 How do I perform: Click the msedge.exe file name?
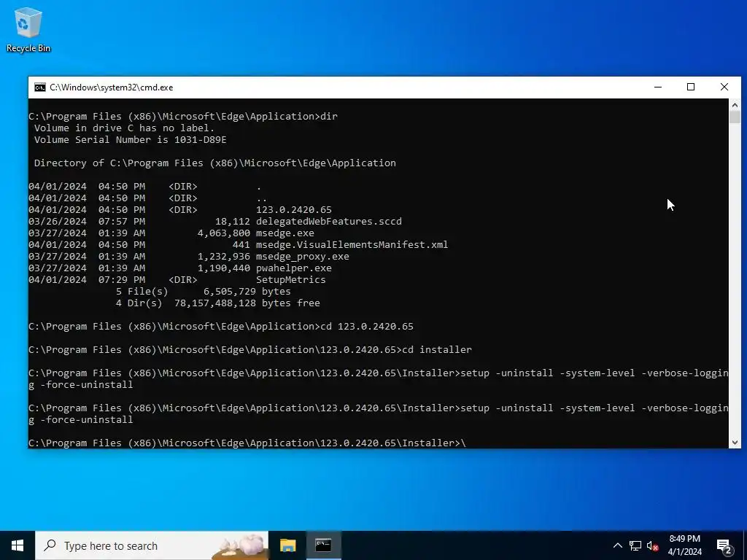point(285,233)
